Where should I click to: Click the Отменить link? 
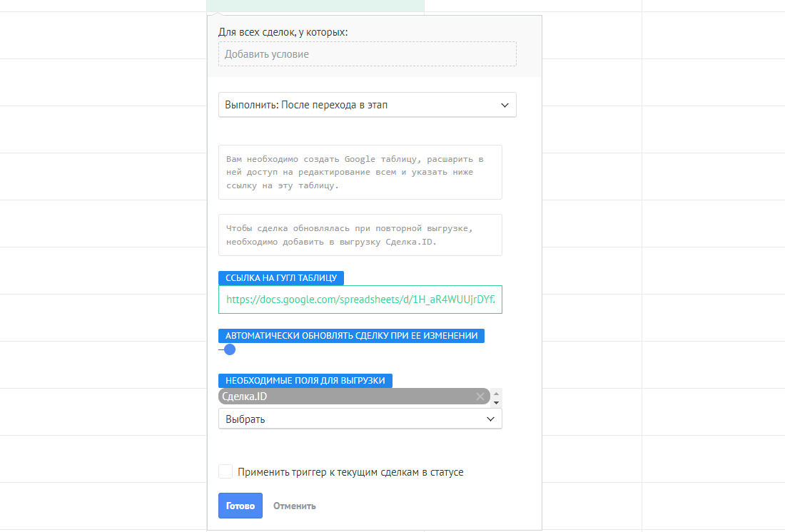(294, 506)
